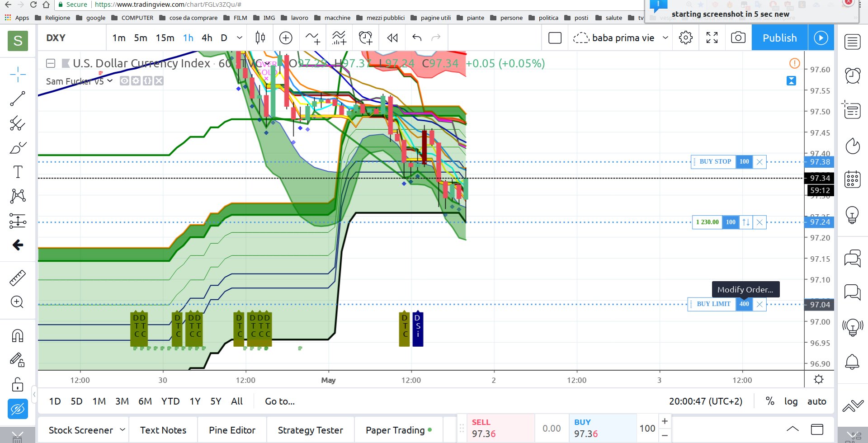This screenshot has height=443, width=868.
Task: Open the indicators menu
Action: (x=339, y=38)
